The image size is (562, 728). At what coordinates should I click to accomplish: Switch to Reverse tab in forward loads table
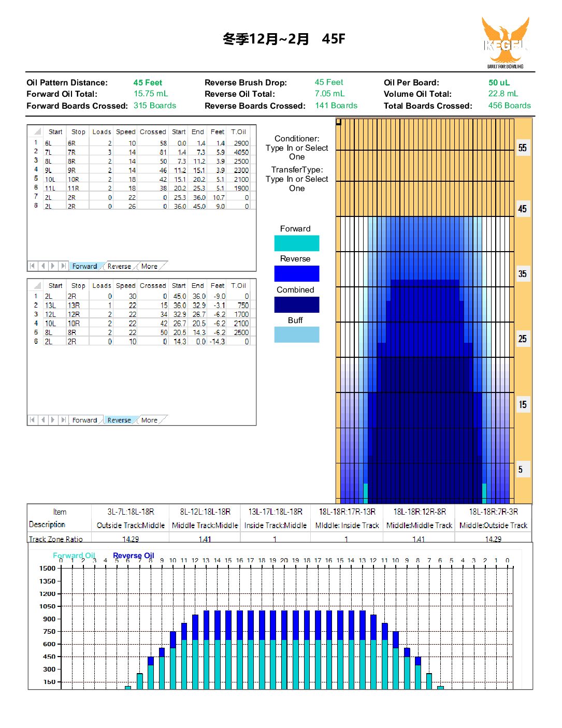pos(119,266)
